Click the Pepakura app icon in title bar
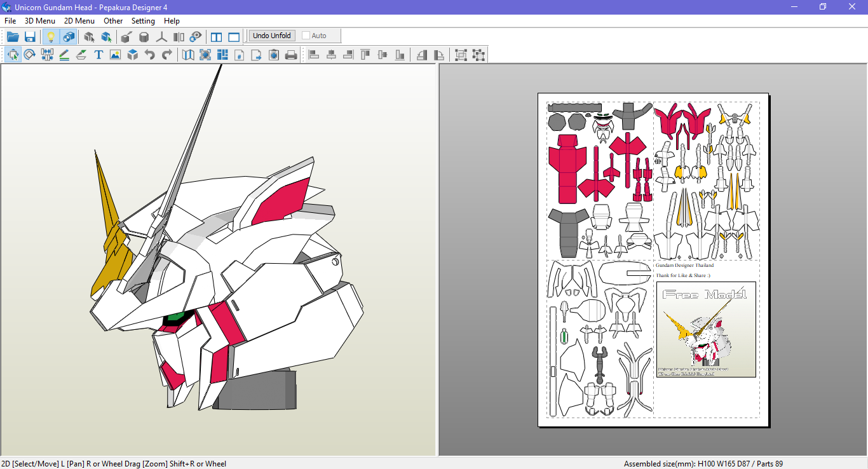Screen dimensions: 868x469 [6, 6]
